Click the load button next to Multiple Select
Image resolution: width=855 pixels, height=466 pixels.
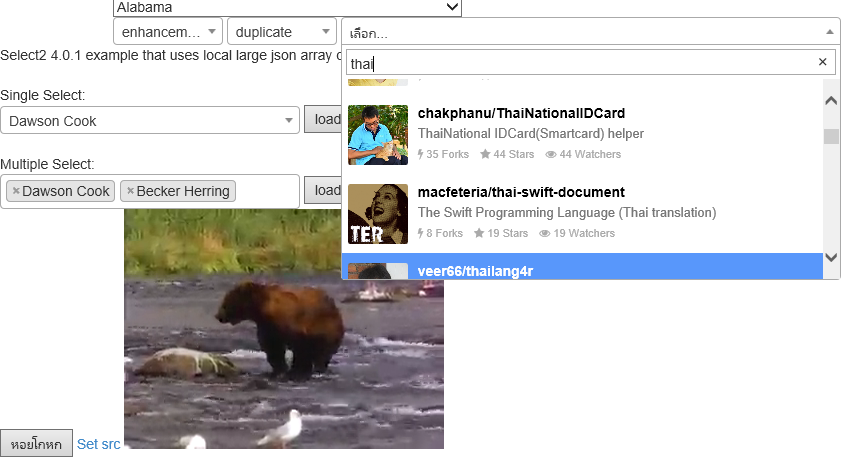[x=323, y=190]
